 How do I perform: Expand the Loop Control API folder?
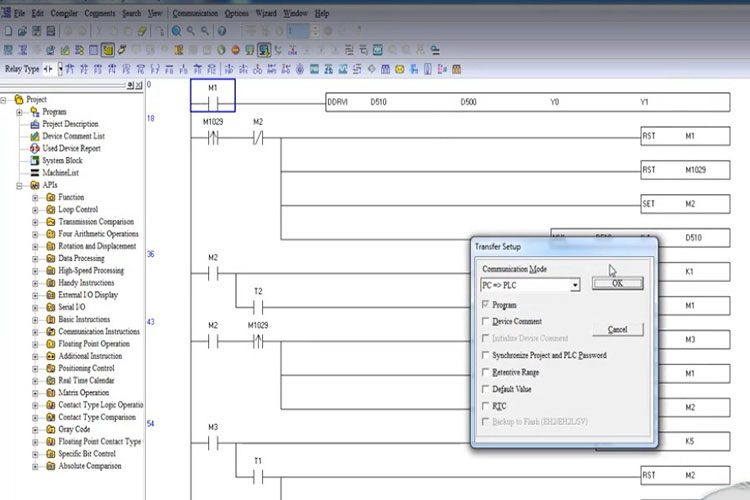36,210
